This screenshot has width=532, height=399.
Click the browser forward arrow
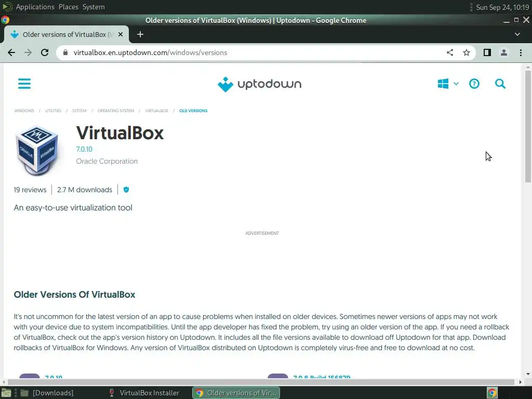(x=28, y=52)
